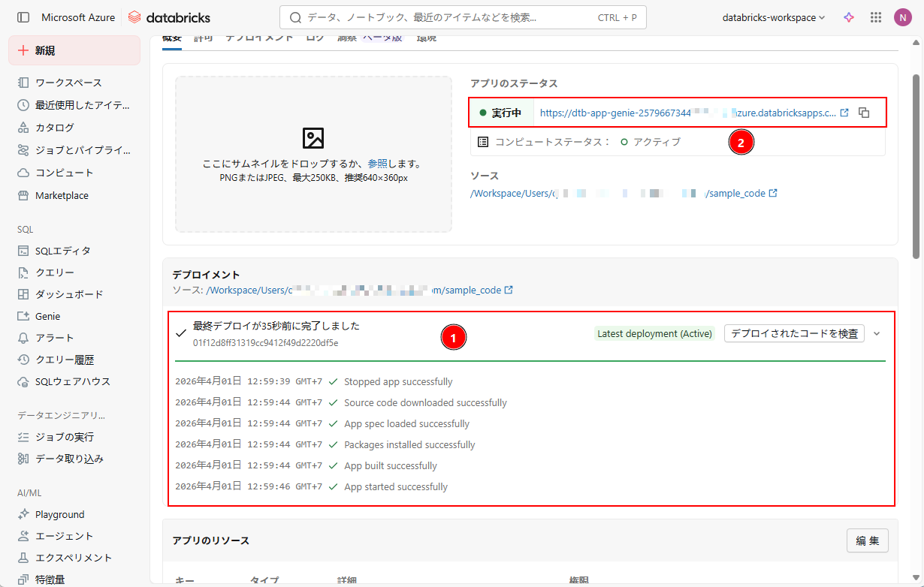The width and height of the screenshot is (924, 587).
Task: Click the Playground icon in the sidebar
Action: [x=23, y=514]
